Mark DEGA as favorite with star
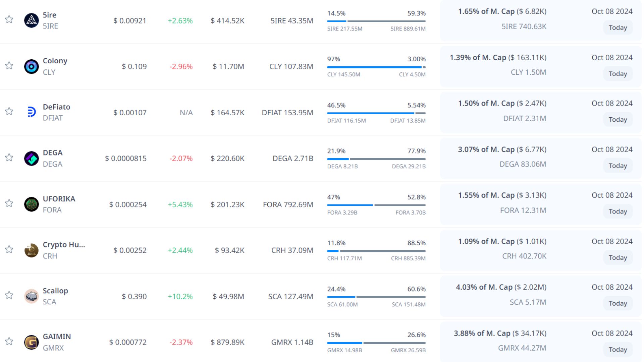The height and width of the screenshot is (362, 644). [9, 158]
